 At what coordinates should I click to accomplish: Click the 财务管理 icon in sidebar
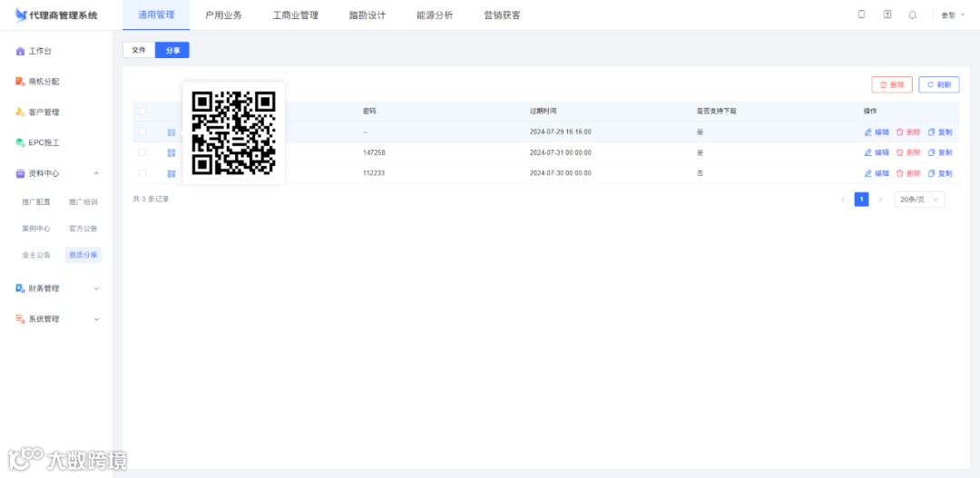[x=20, y=288]
